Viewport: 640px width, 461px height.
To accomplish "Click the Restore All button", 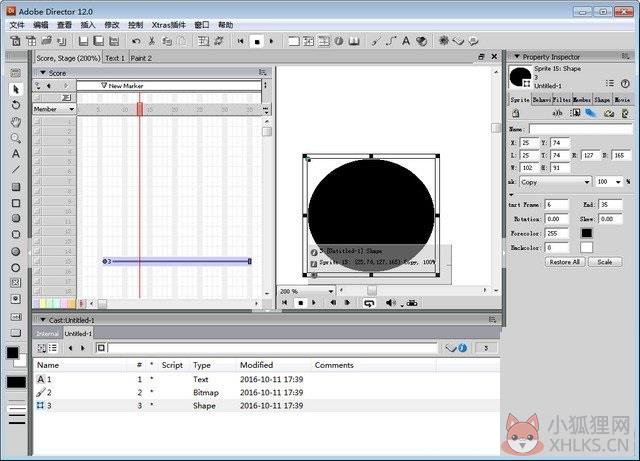I will point(564,262).
